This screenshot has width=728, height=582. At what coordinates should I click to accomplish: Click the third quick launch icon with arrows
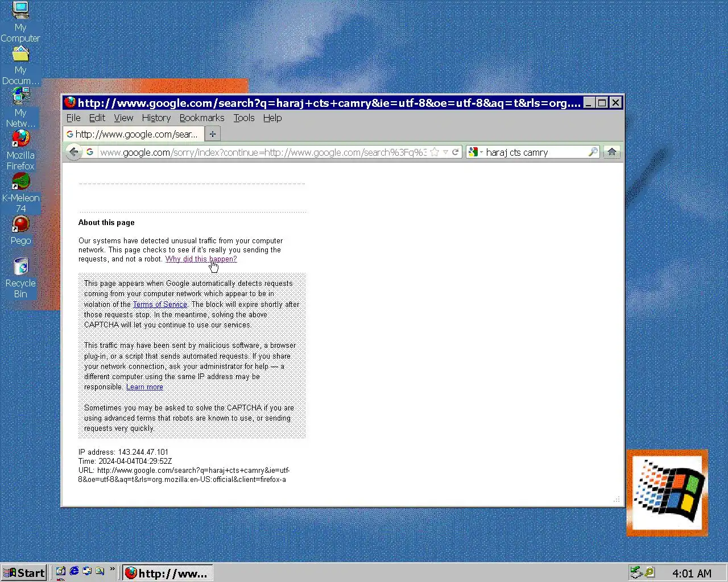(x=87, y=571)
